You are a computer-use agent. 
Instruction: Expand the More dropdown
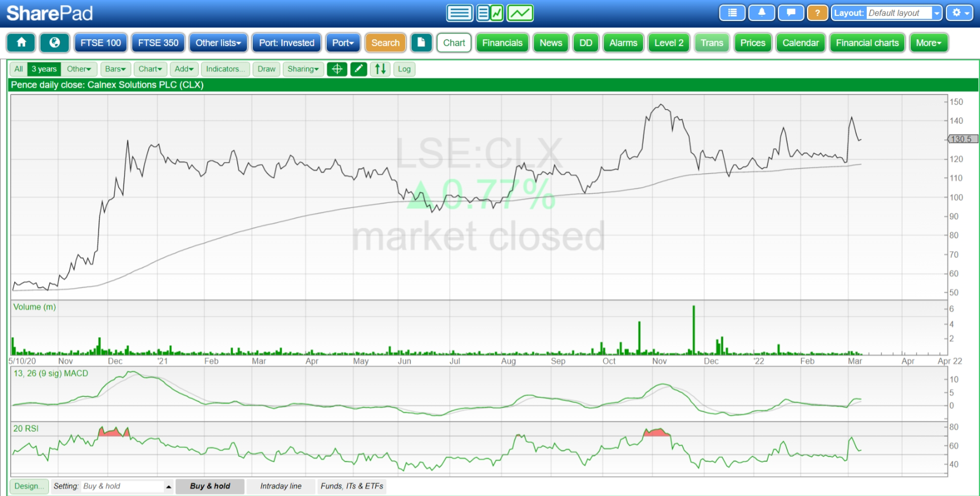[929, 43]
